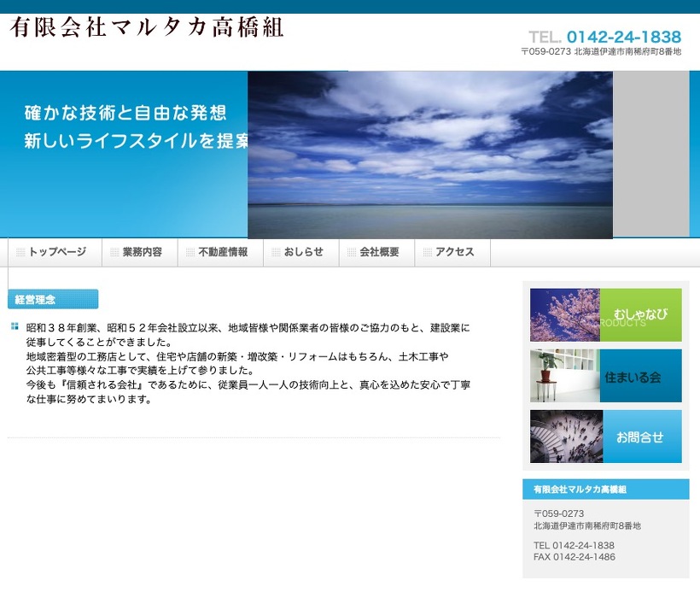The width and height of the screenshot is (700, 592).
Task: Click the 有限会社マルタカ高橋組 logo at top
Action: click(x=146, y=27)
